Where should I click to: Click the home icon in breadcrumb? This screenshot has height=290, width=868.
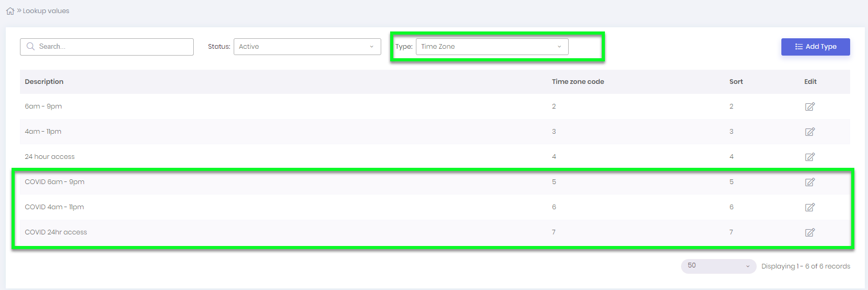tap(10, 11)
